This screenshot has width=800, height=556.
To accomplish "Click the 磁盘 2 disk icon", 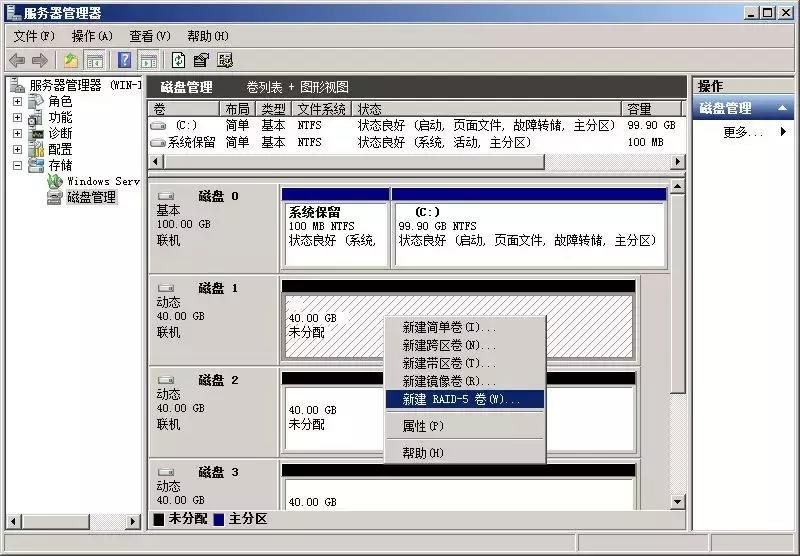I will [x=166, y=380].
